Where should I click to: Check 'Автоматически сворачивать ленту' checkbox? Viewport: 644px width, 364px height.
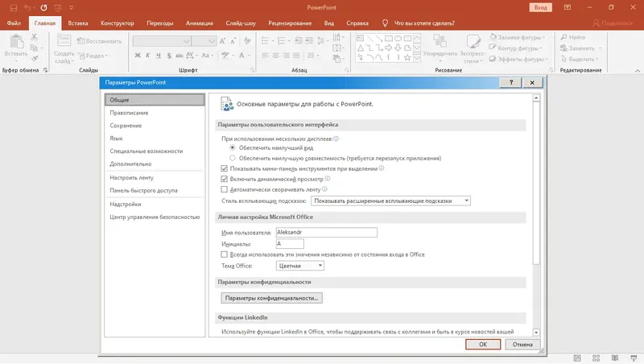tap(225, 189)
